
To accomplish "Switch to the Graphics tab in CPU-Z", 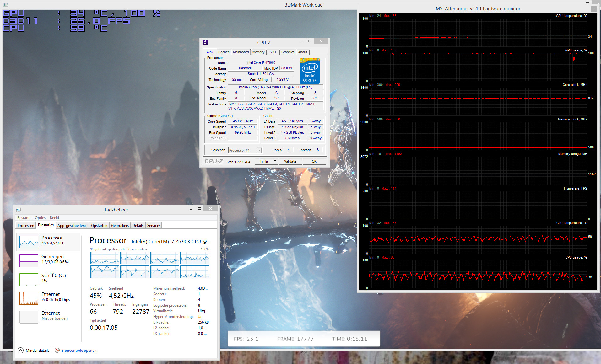I will [288, 52].
